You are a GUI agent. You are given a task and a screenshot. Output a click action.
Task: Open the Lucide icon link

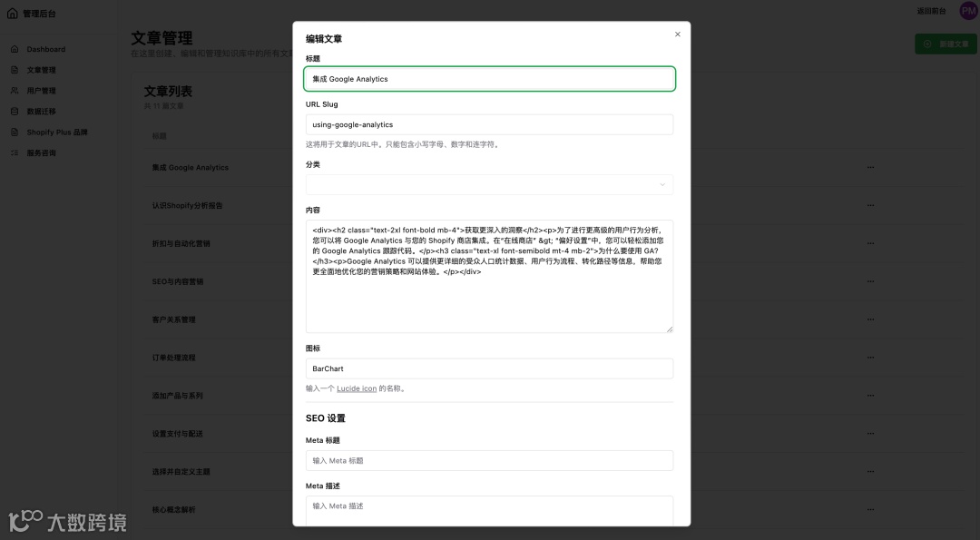click(x=357, y=388)
